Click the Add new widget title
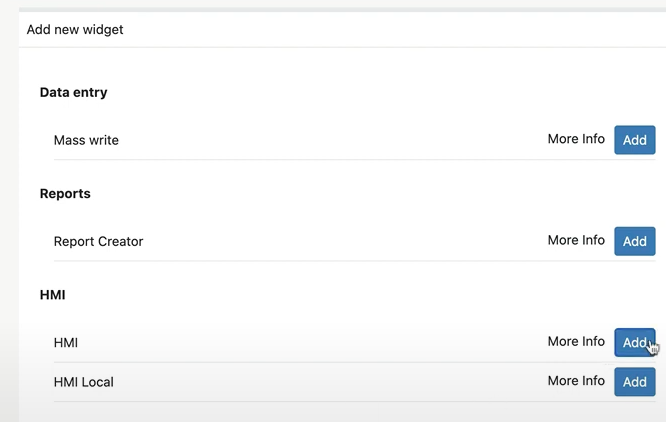Viewport: 666px width, 422px height. pyautogui.click(x=75, y=30)
